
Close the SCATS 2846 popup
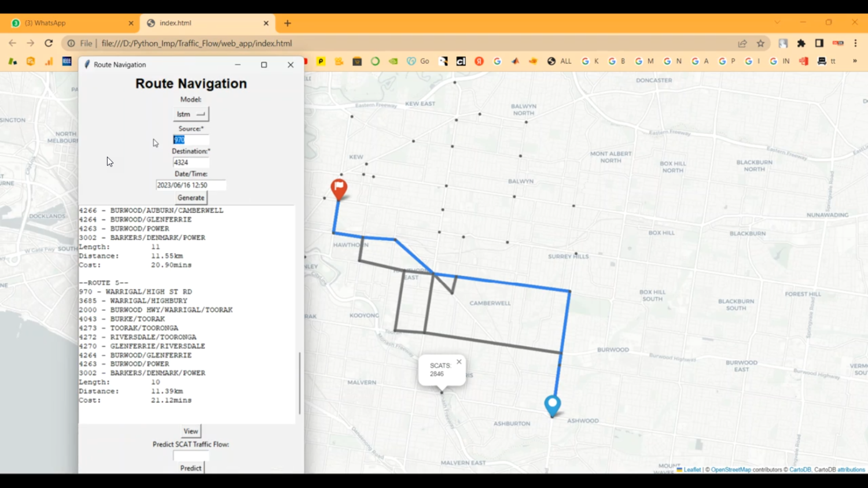pyautogui.click(x=459, y=362)
